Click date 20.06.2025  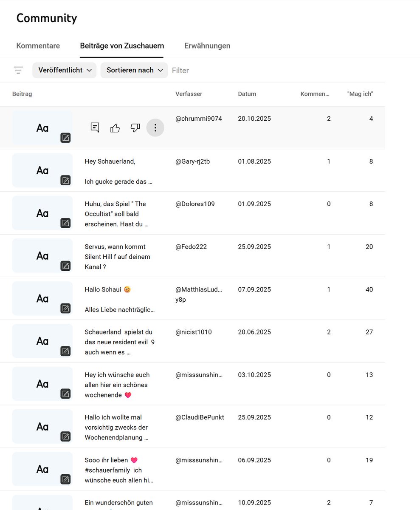[x=254, y=332]
